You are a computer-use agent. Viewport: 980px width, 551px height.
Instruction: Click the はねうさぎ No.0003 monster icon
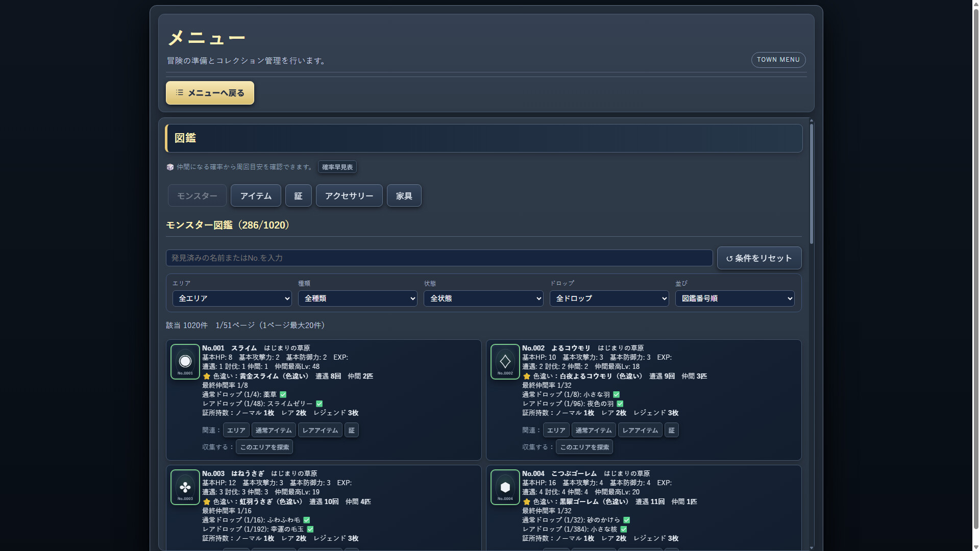click(185, 487)
